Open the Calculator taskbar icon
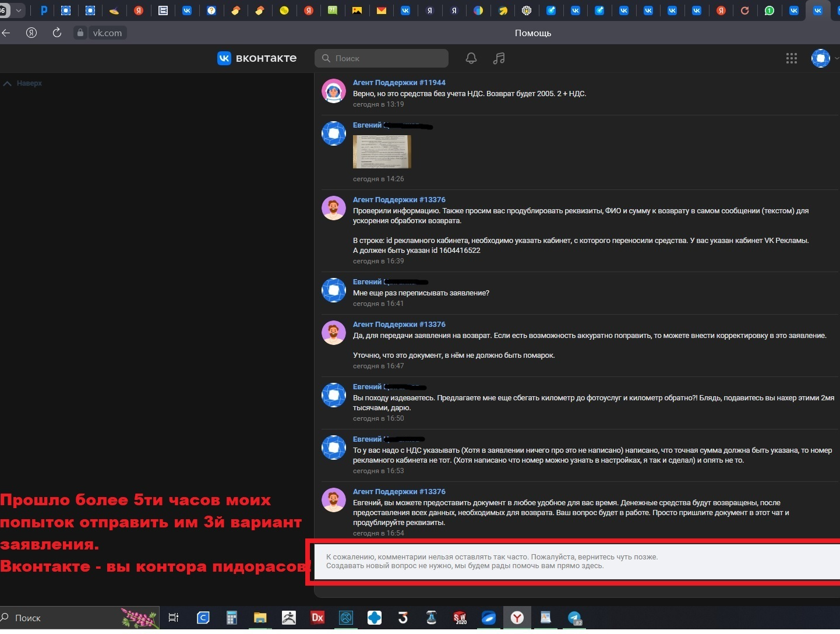The height and width of the screenshot is (634, 840). click(232, 618)
